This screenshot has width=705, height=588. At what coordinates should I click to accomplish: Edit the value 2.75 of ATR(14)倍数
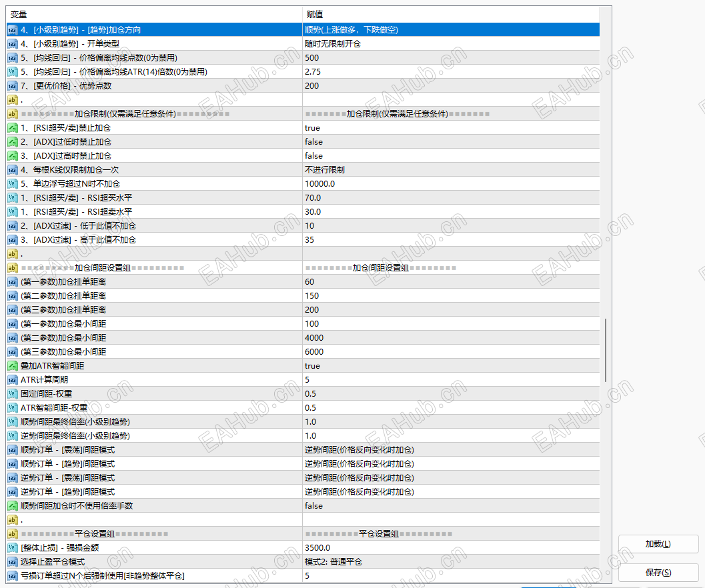pyautogui.click(x=451, y=72)
